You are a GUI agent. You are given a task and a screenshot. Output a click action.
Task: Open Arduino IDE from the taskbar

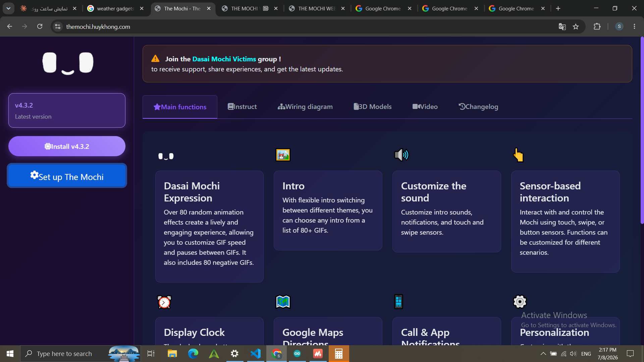click(297, 354)
